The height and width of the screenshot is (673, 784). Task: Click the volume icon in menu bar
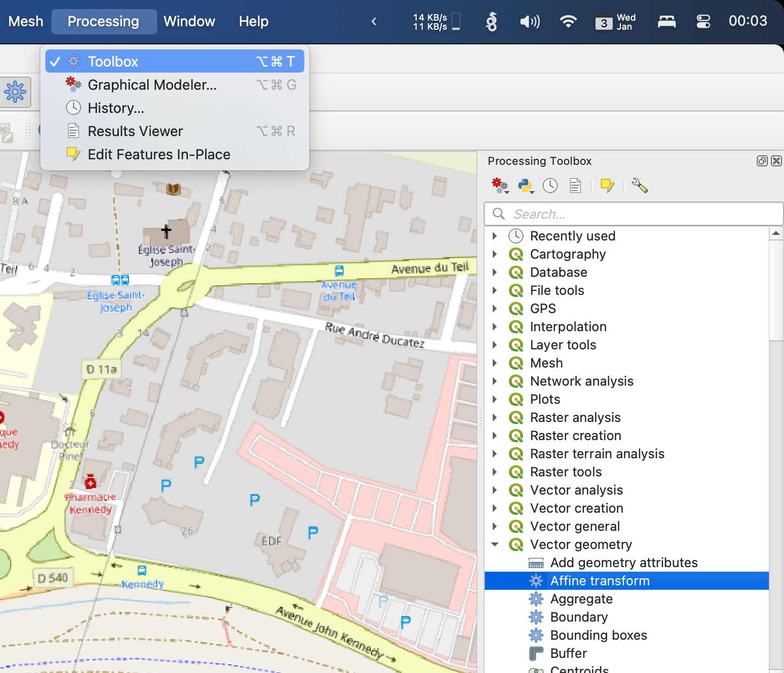pyautogui.click(x=530, y=21)
